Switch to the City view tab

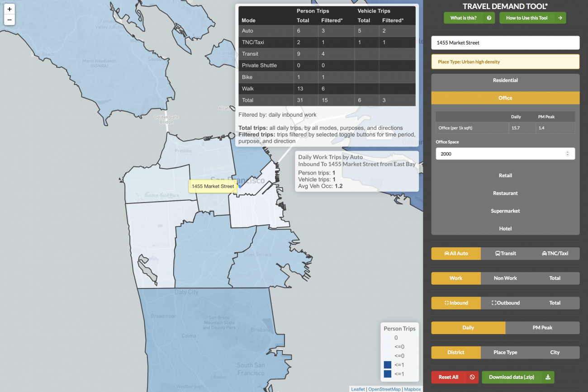click(555, 352)
